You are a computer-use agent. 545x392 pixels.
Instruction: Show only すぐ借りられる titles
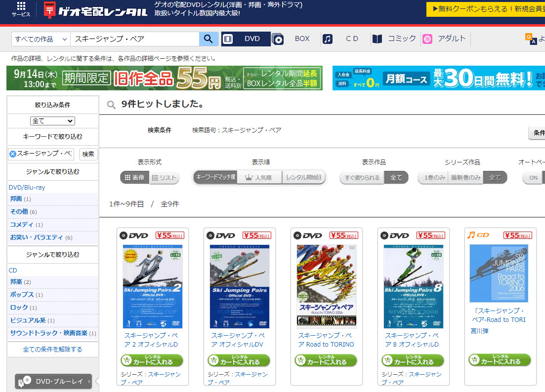[362, 177]
